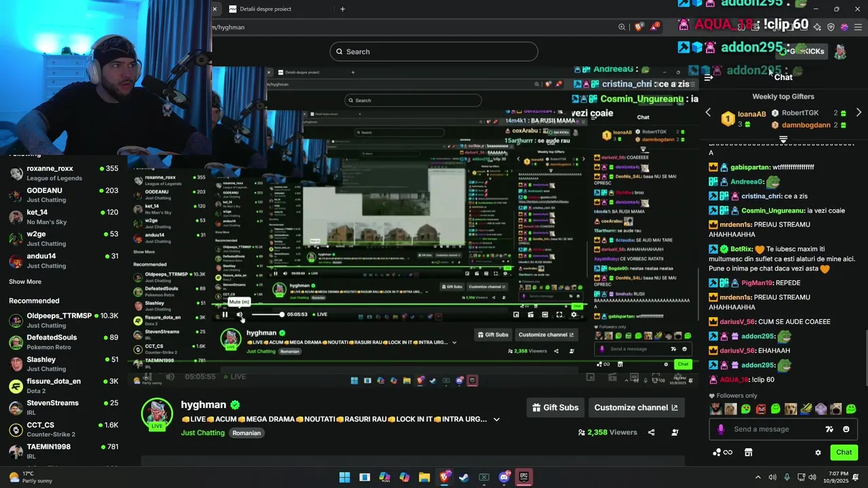Pick the golden retriever emote
This screenshot has width=868, height=488.
(x=791, y=409)
